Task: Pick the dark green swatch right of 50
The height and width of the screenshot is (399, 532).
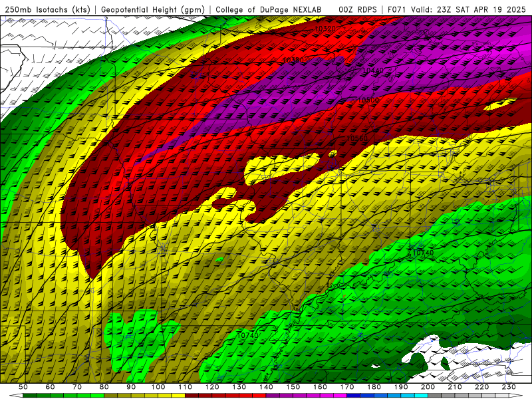Action: coord(30,396)
